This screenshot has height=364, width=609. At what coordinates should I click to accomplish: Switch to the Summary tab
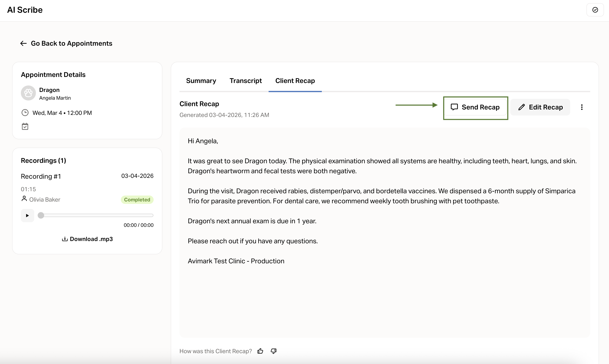(x=201, y=81)
